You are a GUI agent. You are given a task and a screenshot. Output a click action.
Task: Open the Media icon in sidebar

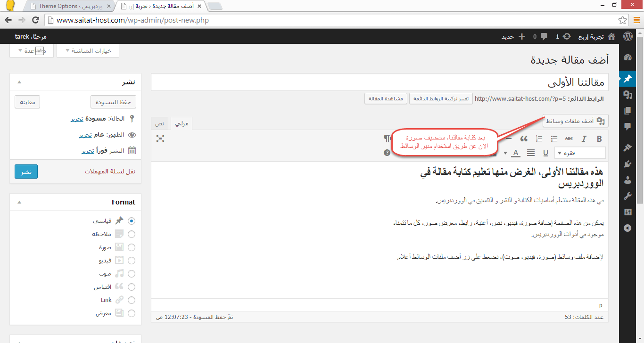click(627, 94)
